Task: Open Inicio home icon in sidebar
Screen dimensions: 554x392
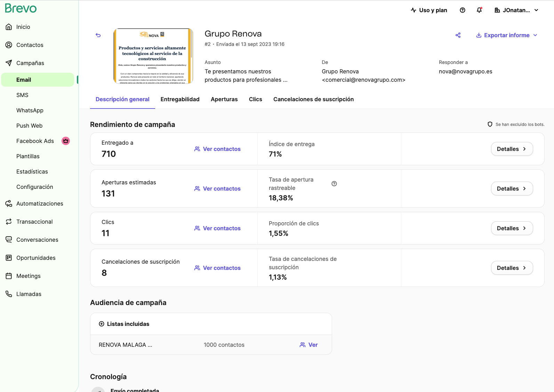Action: 9,27
